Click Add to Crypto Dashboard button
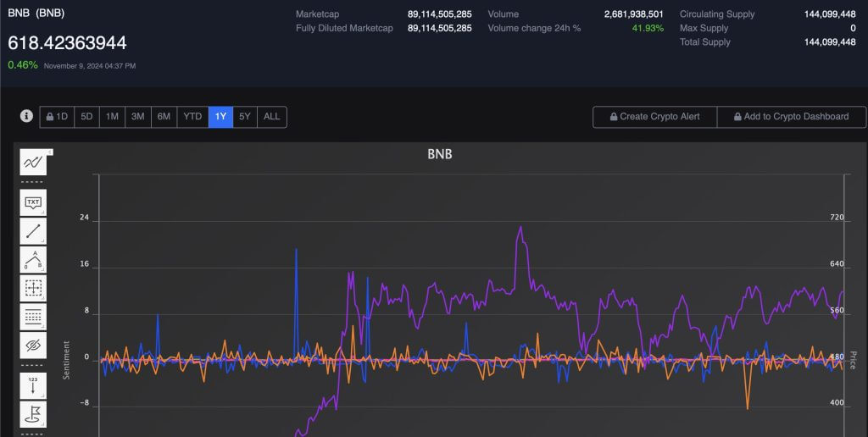 click(x=792, y=117)
